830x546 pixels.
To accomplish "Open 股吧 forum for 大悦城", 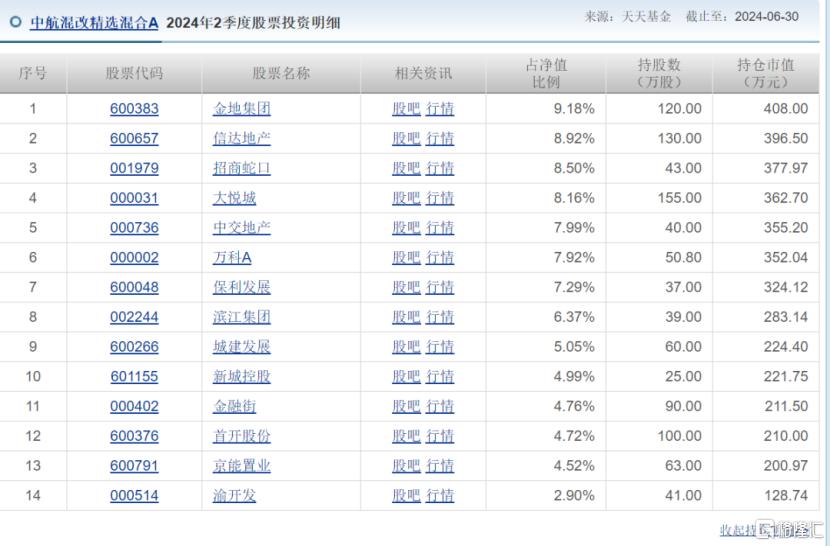I will tap(406, 198).
